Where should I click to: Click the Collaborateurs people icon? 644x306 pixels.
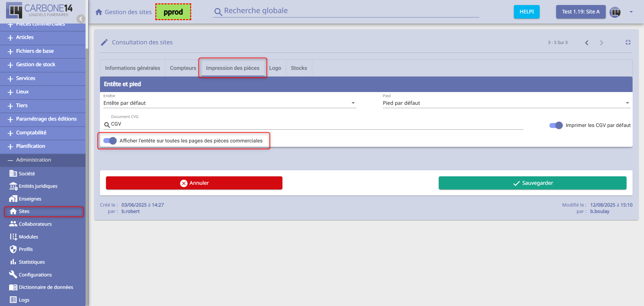pos(13,224)
